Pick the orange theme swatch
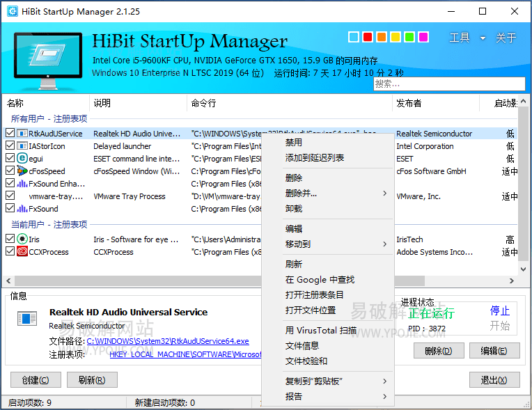The height and width of the screenshot is (410, 532). coord(382,37)
